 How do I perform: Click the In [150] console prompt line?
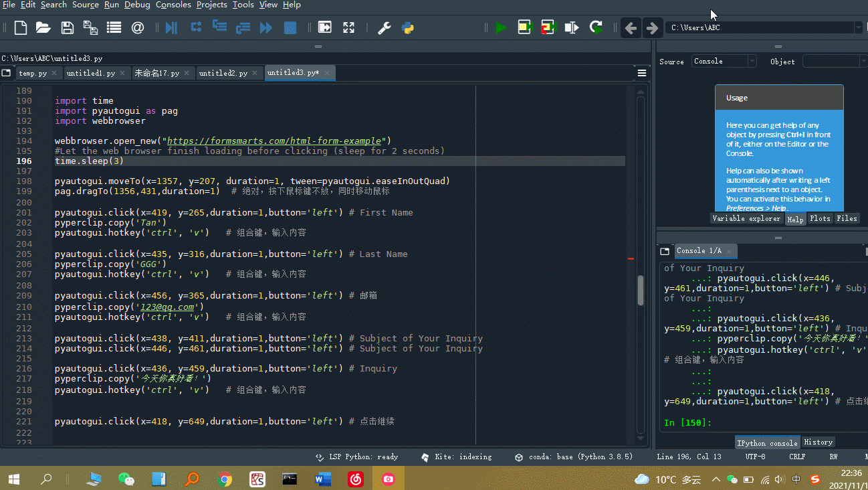(688, 423)
